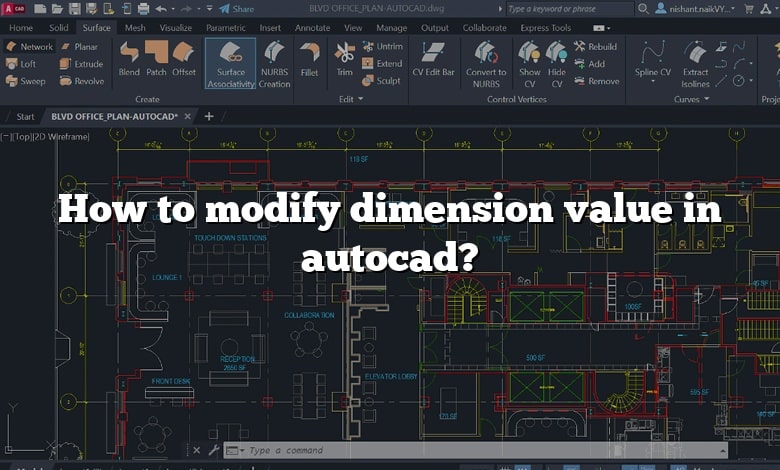Undo the last action
This screenshot has width=780, height=470.
point(161,8)
